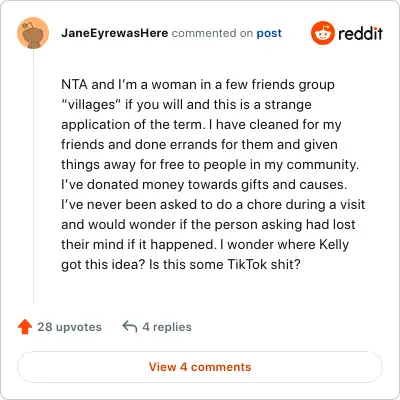Viewport: 400px width, 400px height.
Task: Click the reddit wordmark text
Action: [360, 33]
